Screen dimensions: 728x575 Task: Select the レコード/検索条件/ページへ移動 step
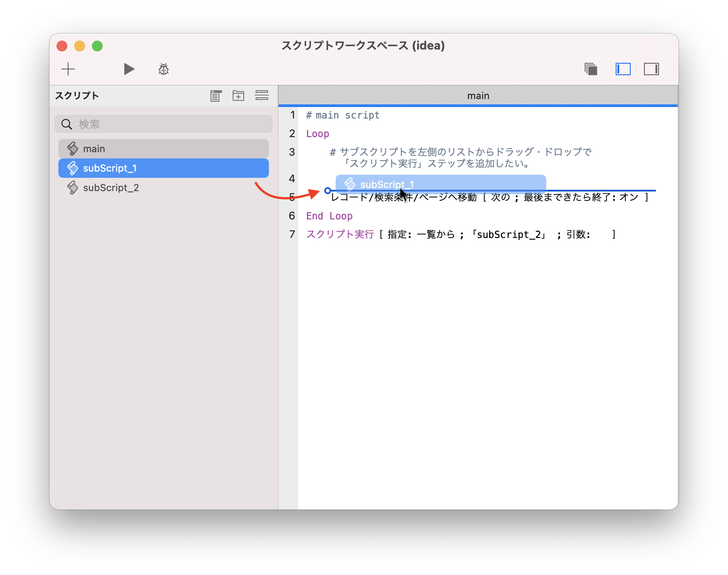490,197
